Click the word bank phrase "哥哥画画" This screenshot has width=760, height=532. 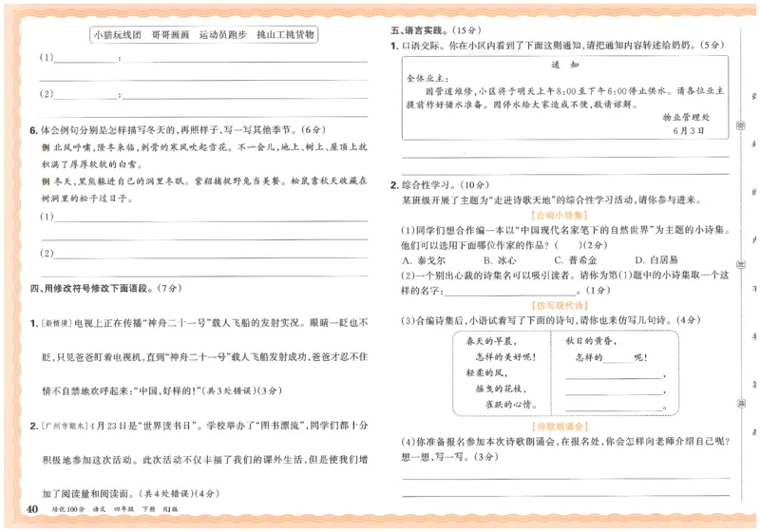tap(170, 35)
